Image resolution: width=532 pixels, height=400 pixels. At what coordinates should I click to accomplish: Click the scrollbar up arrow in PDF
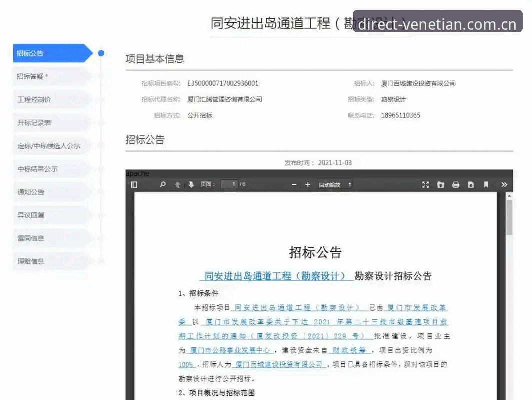coord(509,196)
